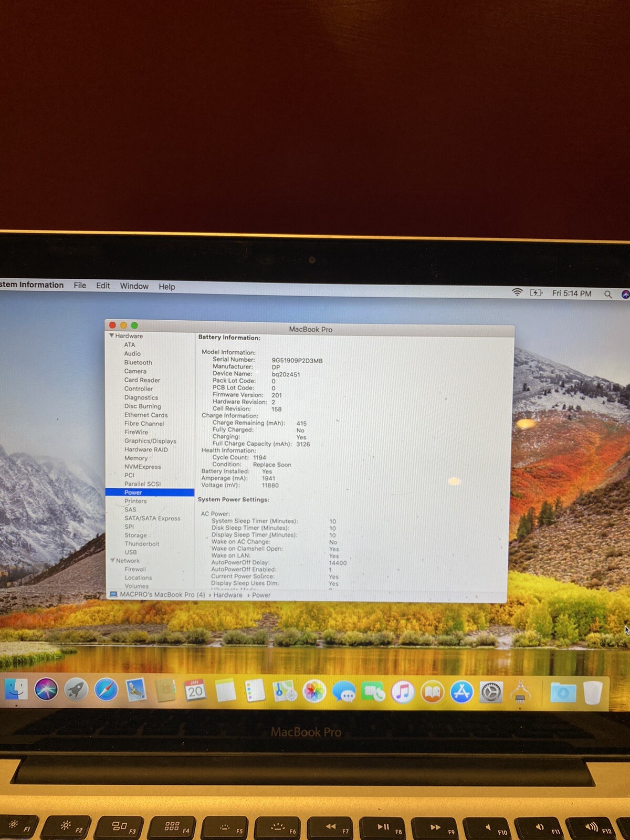Click serial number 9G51909P2D3MB
630x840 pixels.
pos(297,361)
